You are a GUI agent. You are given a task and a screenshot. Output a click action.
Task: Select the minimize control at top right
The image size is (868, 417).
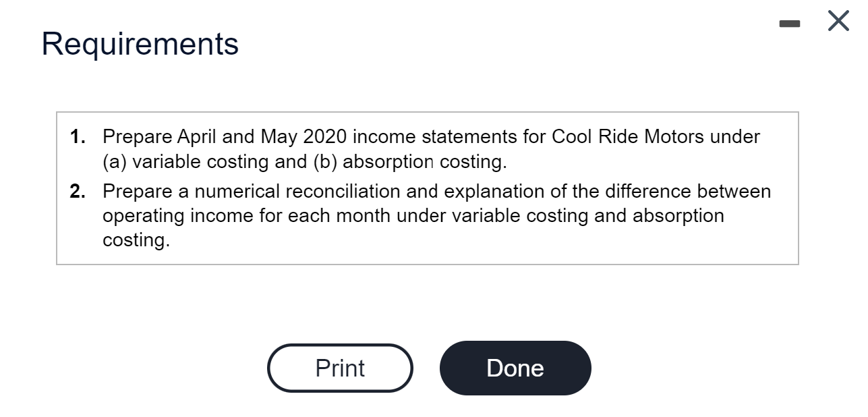(790, 22)
